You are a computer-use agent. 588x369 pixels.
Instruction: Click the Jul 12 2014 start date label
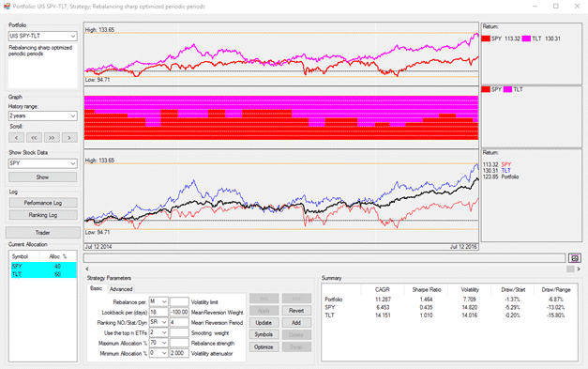[x=98, y=247]
